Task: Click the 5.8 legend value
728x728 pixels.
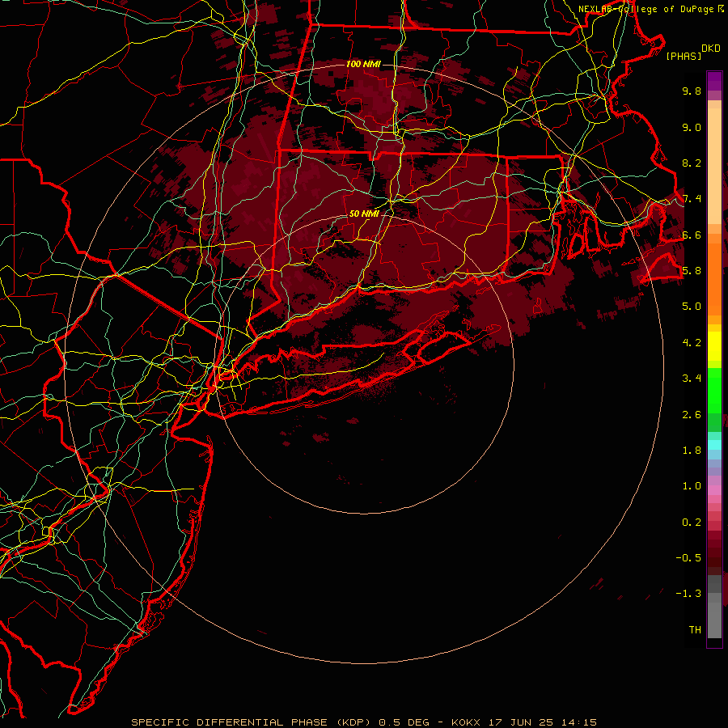Action: 692,271
